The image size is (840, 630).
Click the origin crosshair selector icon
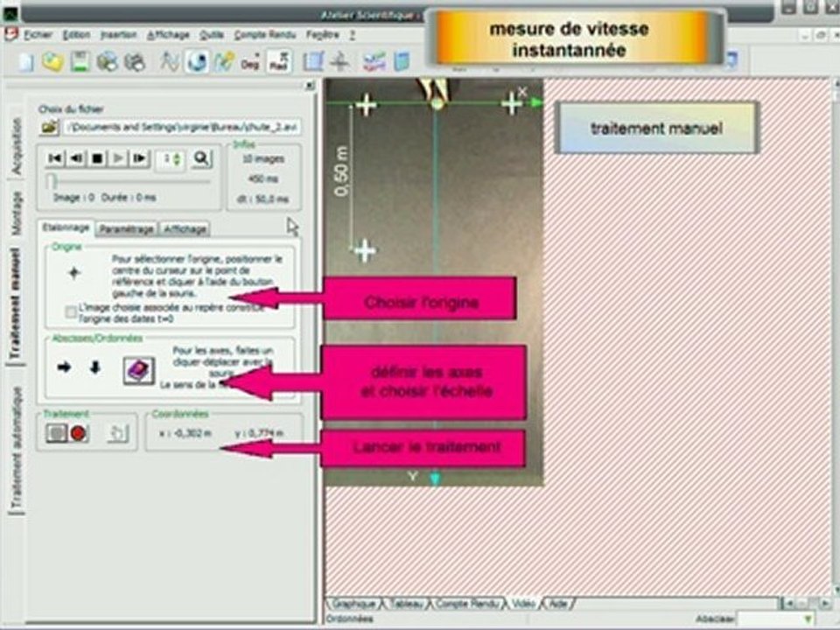[x=73, y=274]
